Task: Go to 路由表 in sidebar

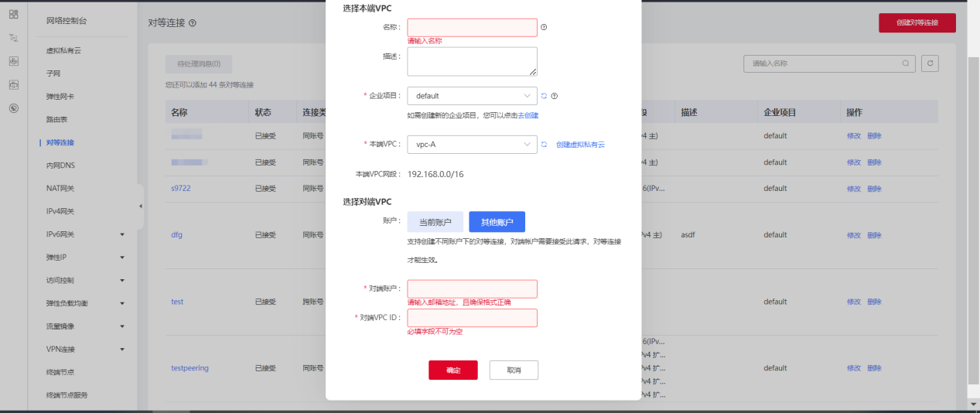Action: [57, 120]
